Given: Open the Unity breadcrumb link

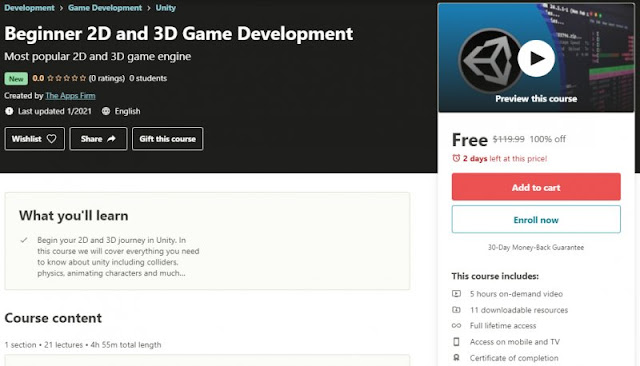Looking at the screenshot, I should click(165, 8).
